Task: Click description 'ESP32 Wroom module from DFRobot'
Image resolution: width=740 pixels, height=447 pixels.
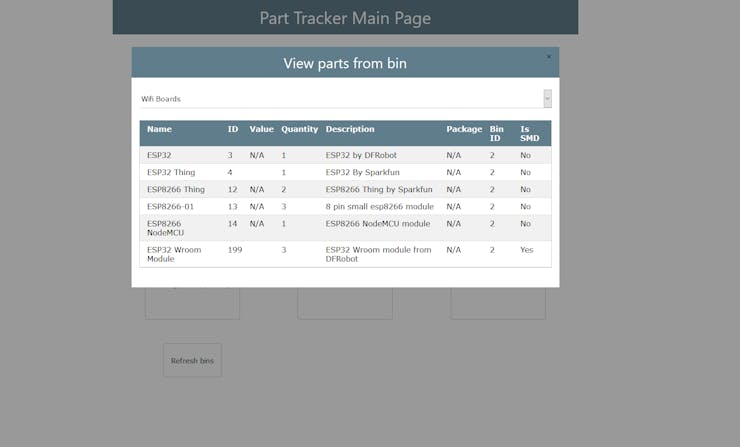Action: click(x=378, y=254)
